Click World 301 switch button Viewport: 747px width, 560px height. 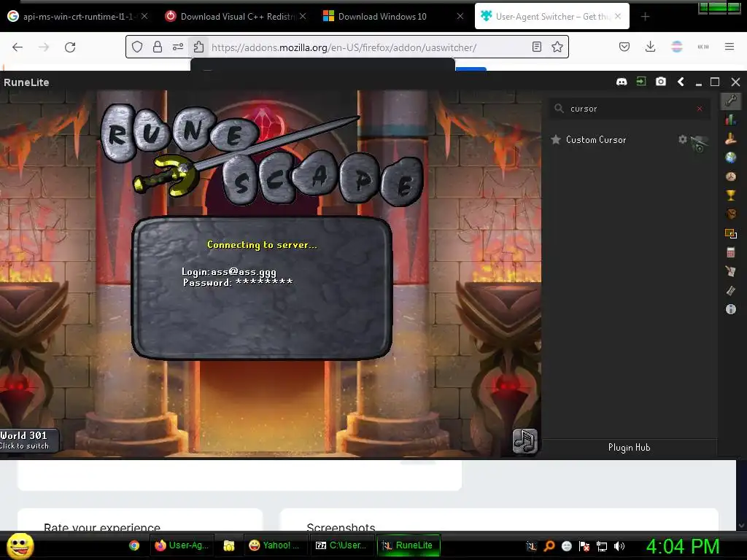[x=29, y=440]
